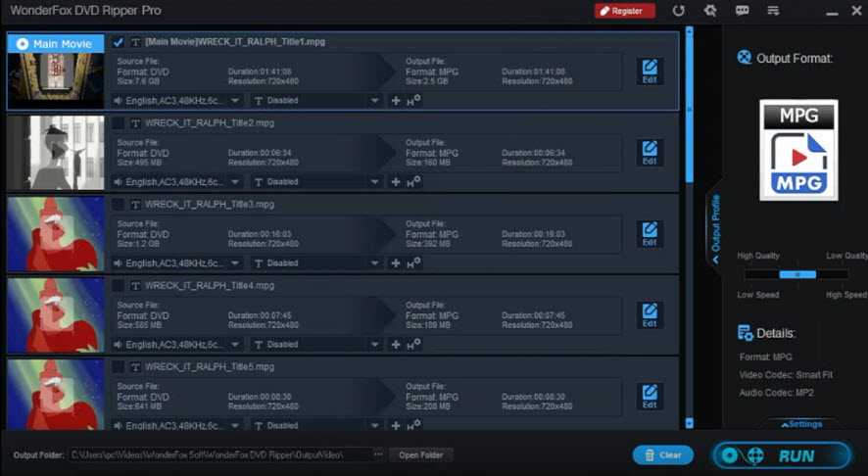
Task: Click the title list vertical scrollbar thumb
Action: [x=689, y=109]
